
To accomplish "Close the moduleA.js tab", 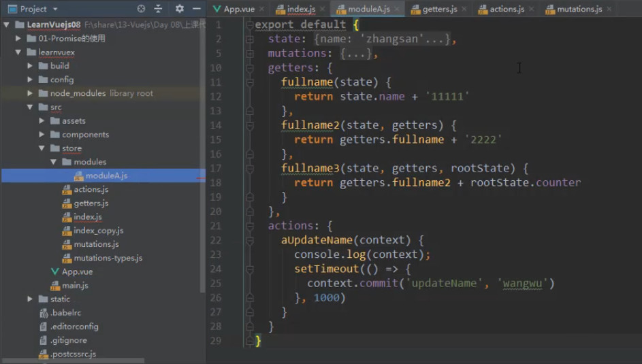I will pyautogui.click(x=397, y=9).
